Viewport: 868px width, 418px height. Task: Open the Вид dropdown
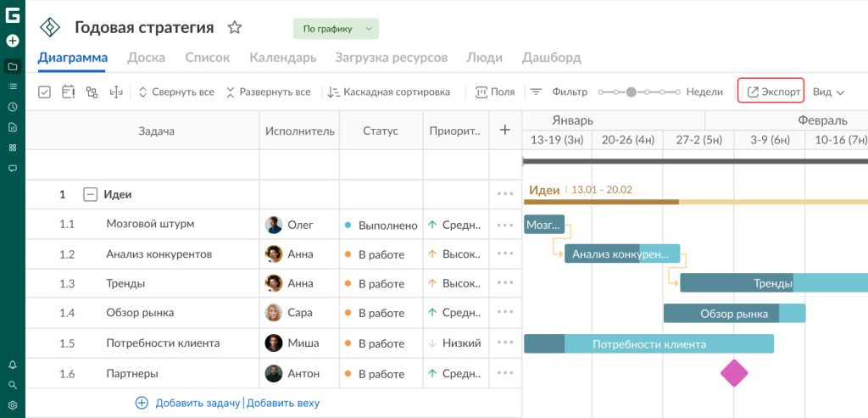click(x=828, y=92)
